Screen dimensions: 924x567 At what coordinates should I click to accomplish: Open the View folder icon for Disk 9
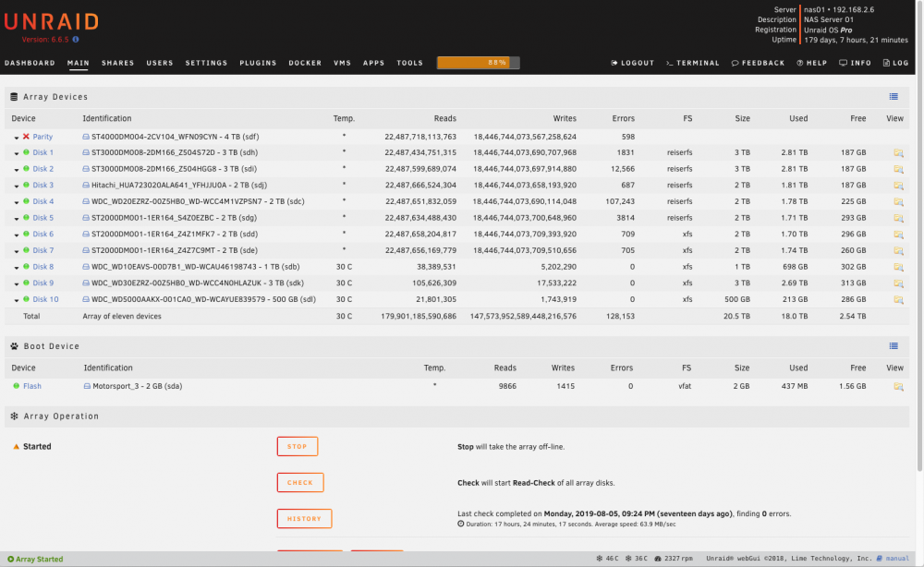pos(898,283)
